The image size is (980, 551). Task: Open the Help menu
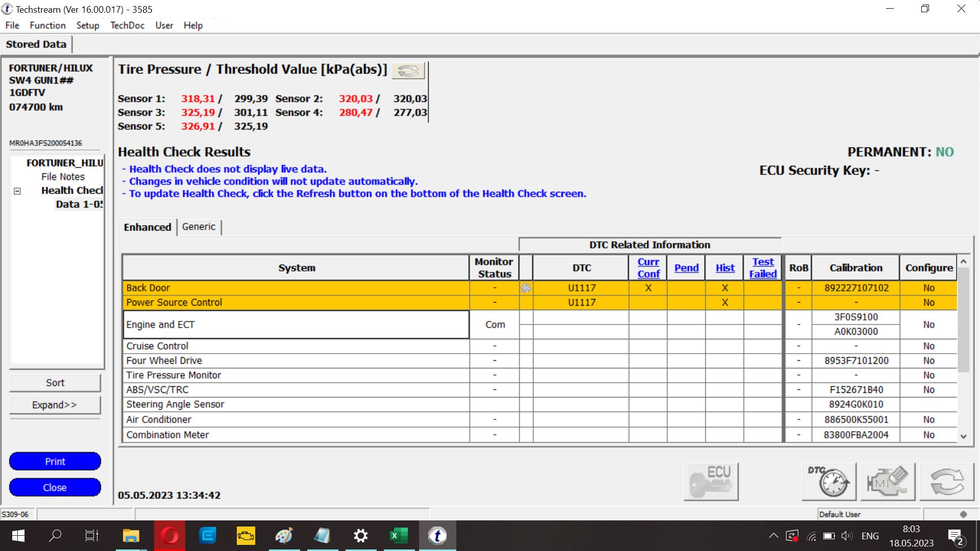193,26
